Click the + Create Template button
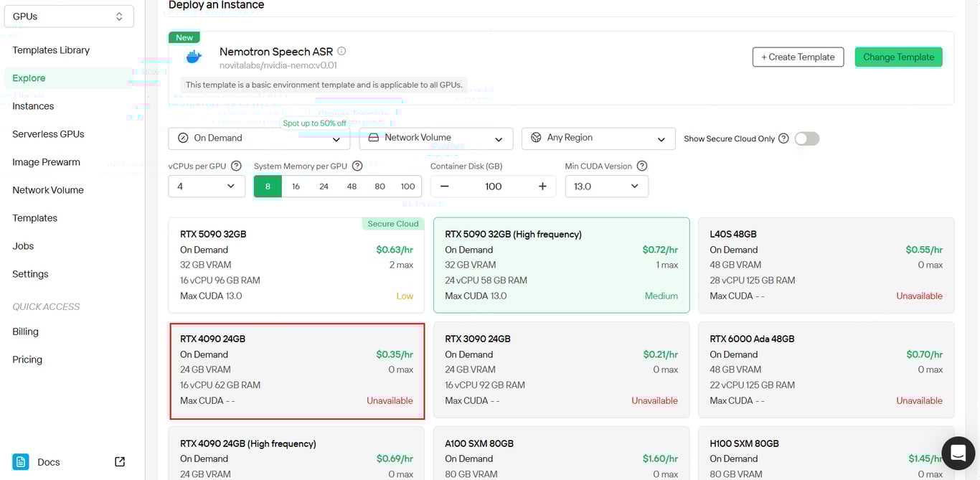Screen dimensions: 980x480 798,57
